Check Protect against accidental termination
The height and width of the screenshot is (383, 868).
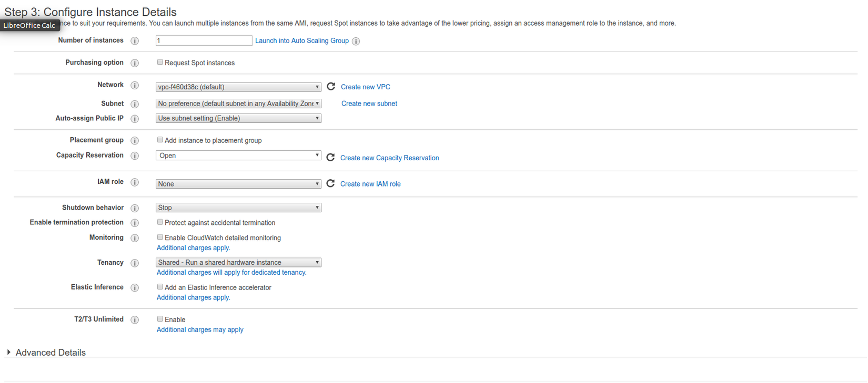click(x=160, y=222)
